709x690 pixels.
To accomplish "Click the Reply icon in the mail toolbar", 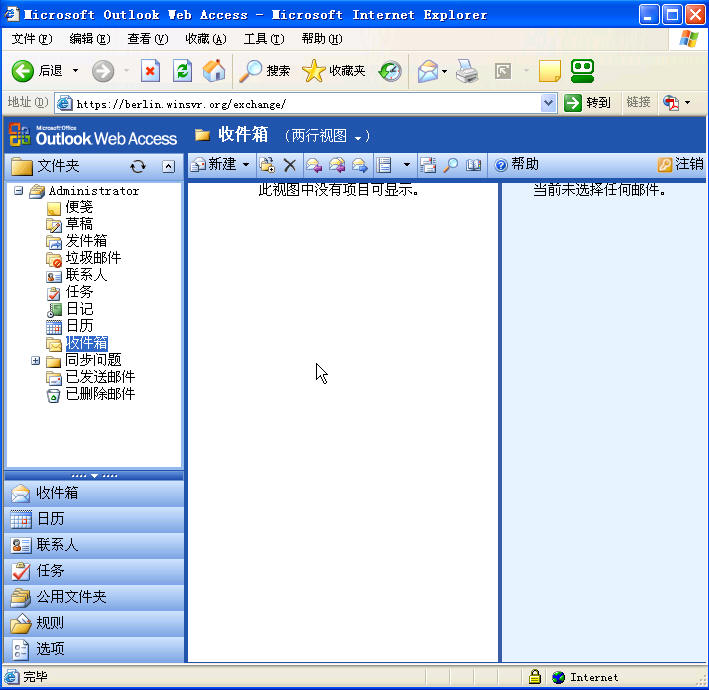I will (x=313, y=165).
